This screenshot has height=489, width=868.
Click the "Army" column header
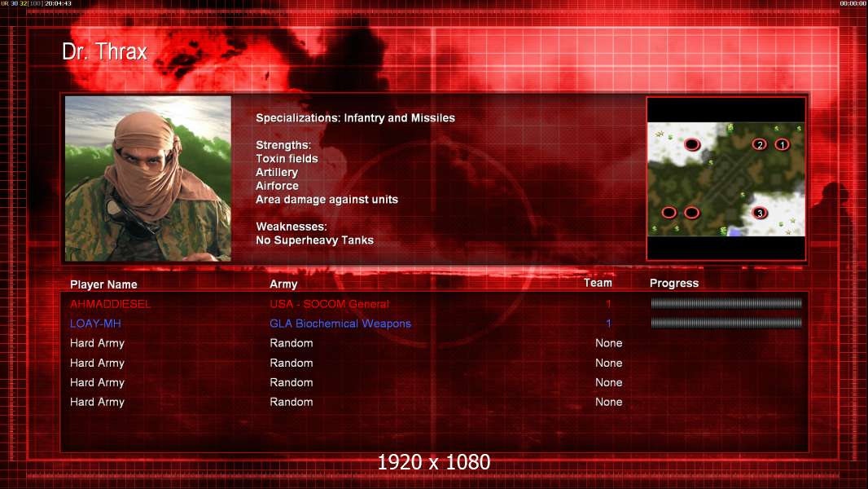pos(283,284)
